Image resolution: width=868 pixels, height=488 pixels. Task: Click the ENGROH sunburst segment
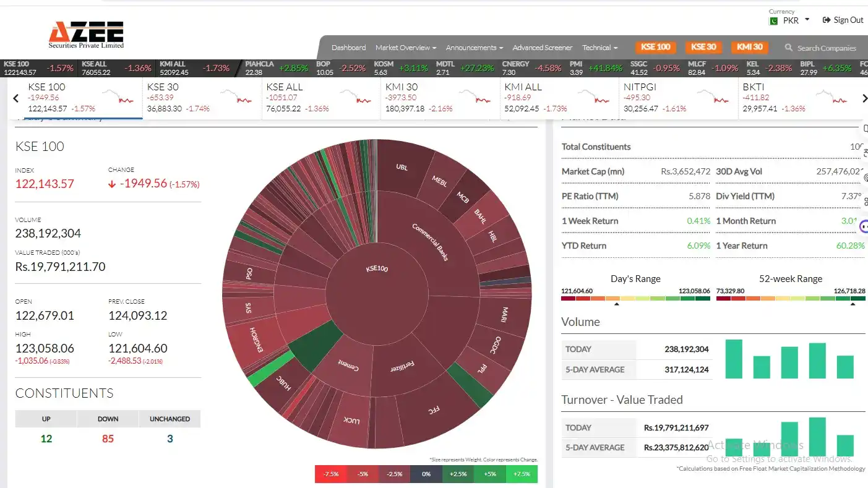coord(253,340)
